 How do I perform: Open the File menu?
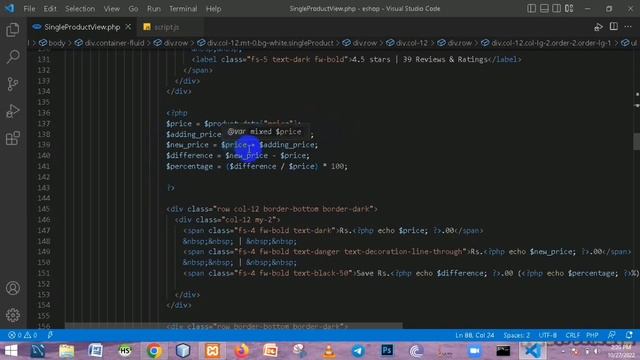click(x=29, y=9)
